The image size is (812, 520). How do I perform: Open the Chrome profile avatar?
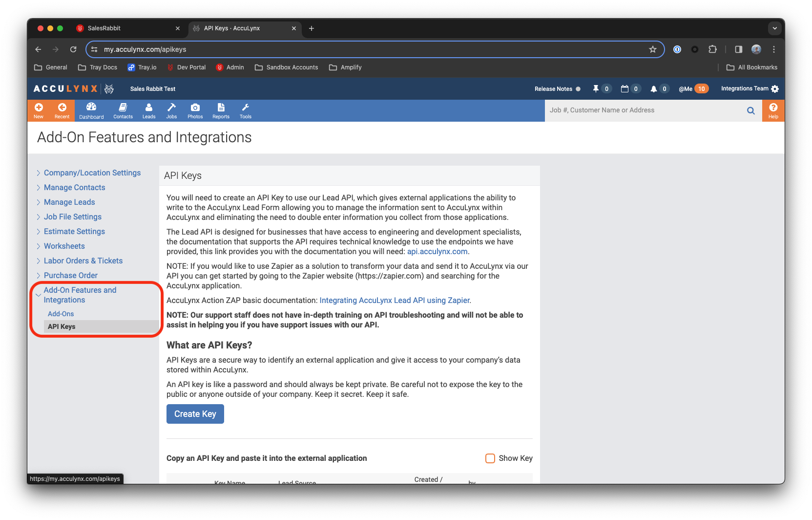(756, 49)
